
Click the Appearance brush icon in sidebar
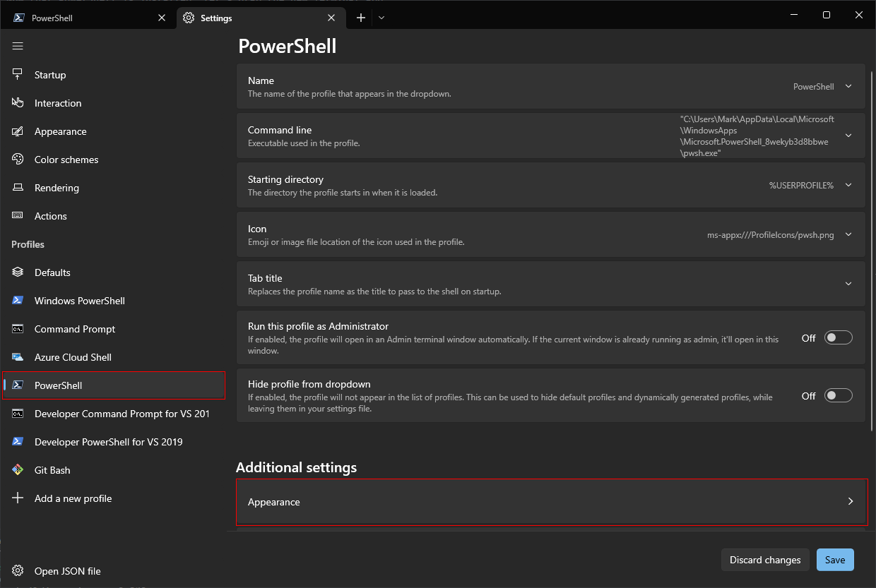(x=18, y=131)
